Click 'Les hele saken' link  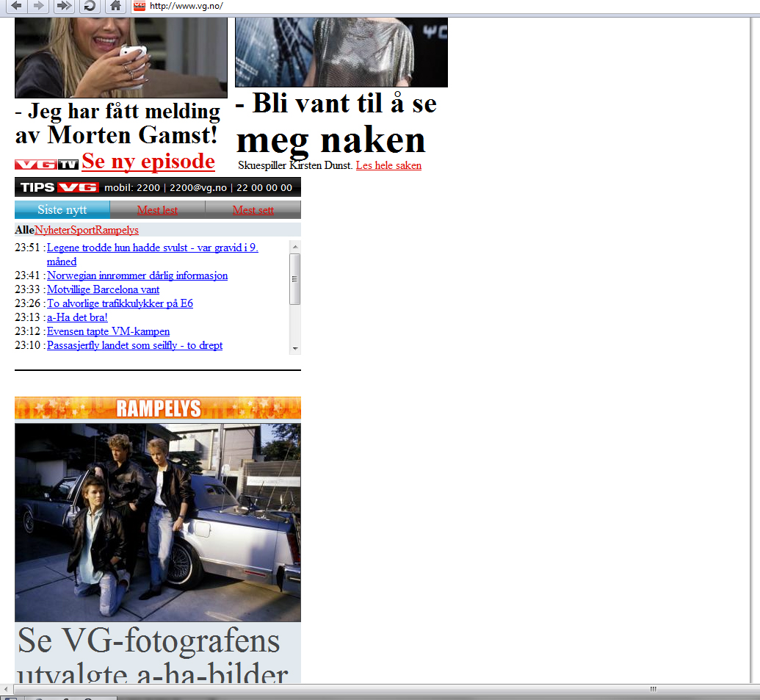point(388,165)
